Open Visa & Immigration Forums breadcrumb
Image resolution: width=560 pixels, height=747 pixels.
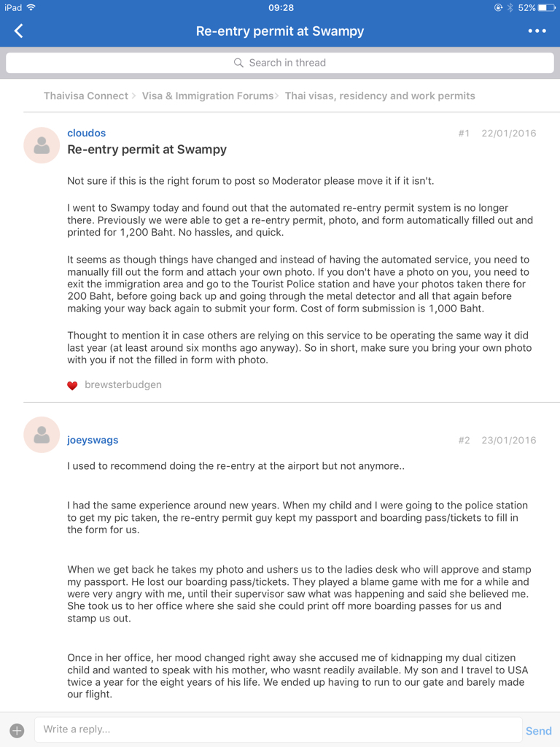coord(208,96)
